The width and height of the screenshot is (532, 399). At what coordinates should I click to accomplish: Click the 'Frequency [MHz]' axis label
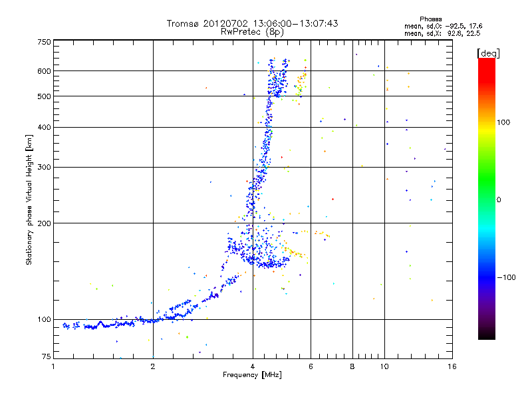(252, 375)
